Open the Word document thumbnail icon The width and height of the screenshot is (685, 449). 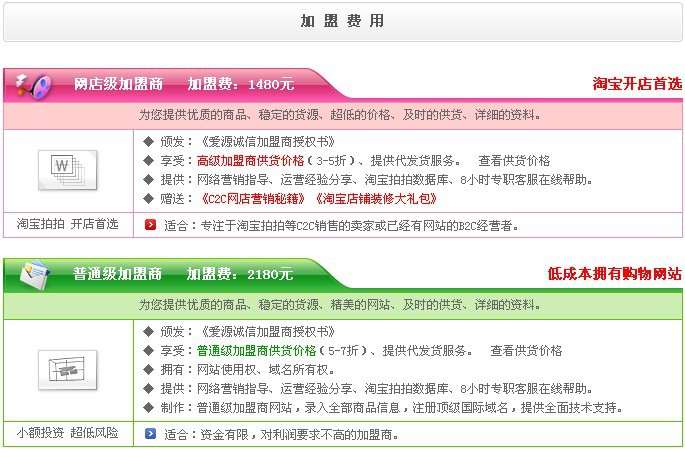pyautogui.click(x=66, y=169)
